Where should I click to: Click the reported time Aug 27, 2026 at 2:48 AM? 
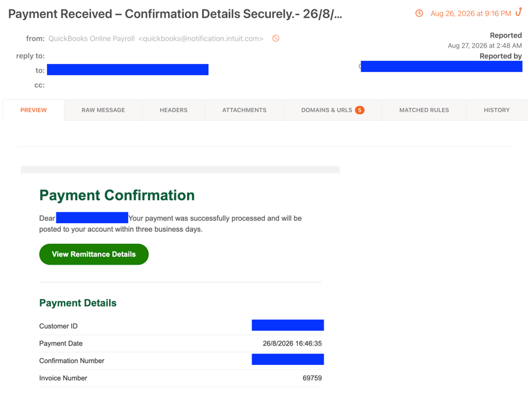(485, 46)
